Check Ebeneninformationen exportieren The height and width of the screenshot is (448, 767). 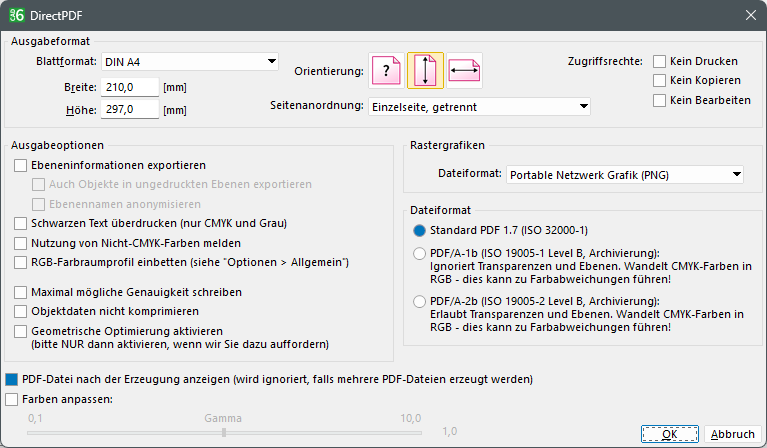[21, 165]
